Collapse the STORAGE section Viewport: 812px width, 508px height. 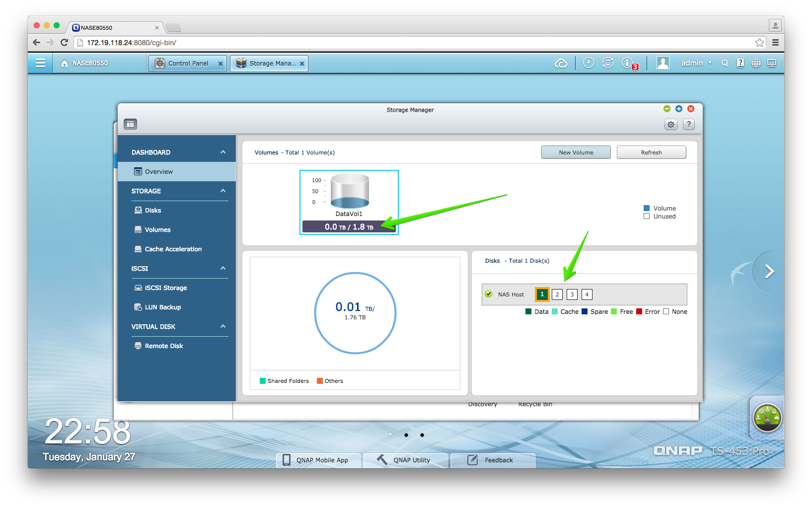coord(223,191)
